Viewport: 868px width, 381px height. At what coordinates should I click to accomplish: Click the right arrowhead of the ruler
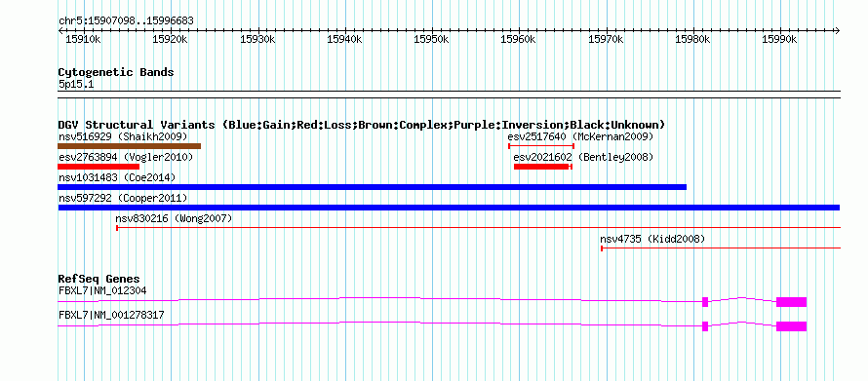838,30
